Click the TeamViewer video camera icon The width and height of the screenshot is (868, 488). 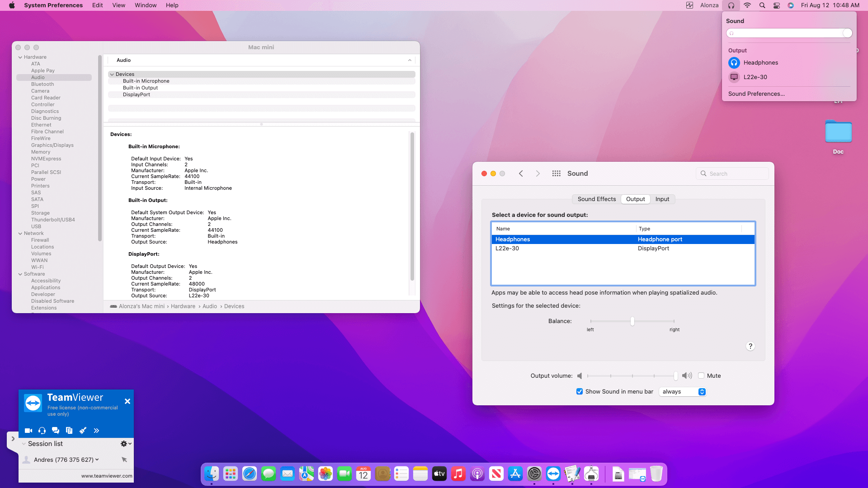click(x=28, y=431)
